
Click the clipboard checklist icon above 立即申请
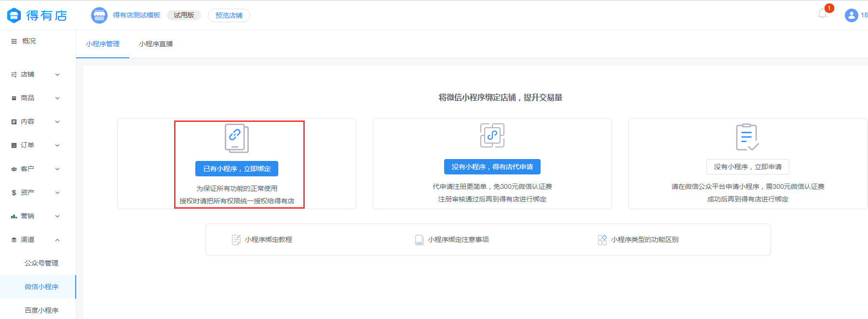pyautogui.click(x=747, y=137)
